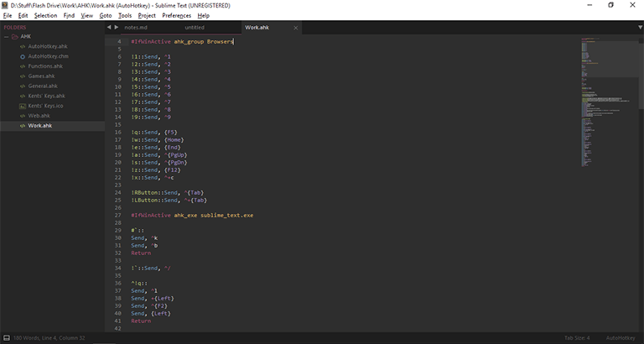Open the Selection menu

[45, 16]
